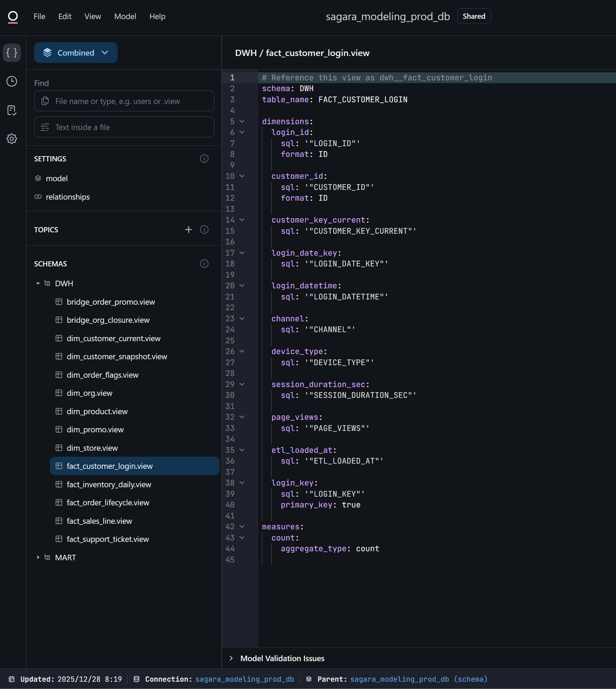The width and height of the screenshot is (616, 689).
Task: Open the history clock icon in sidebar
Action: (12, 81)
